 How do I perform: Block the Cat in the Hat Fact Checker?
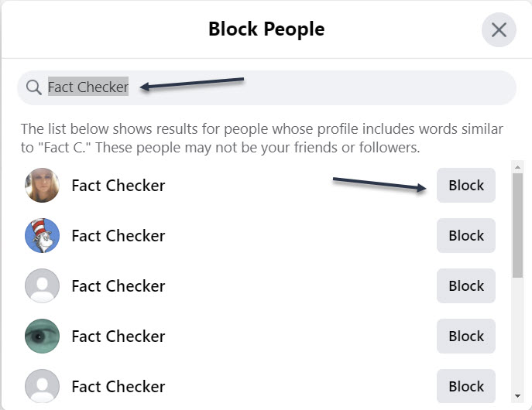pos(465,236)
